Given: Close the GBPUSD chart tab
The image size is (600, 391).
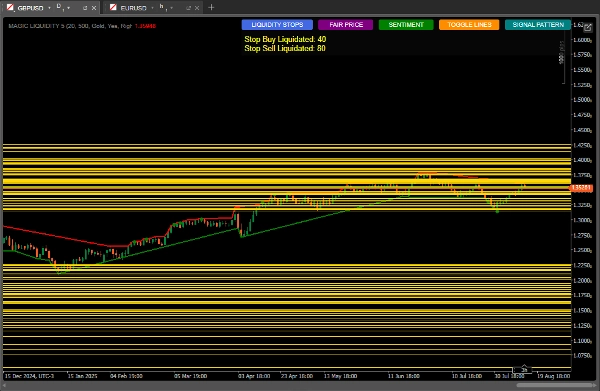Looking at the screenshot, I should pyautogui.click(x=94, y=8).
